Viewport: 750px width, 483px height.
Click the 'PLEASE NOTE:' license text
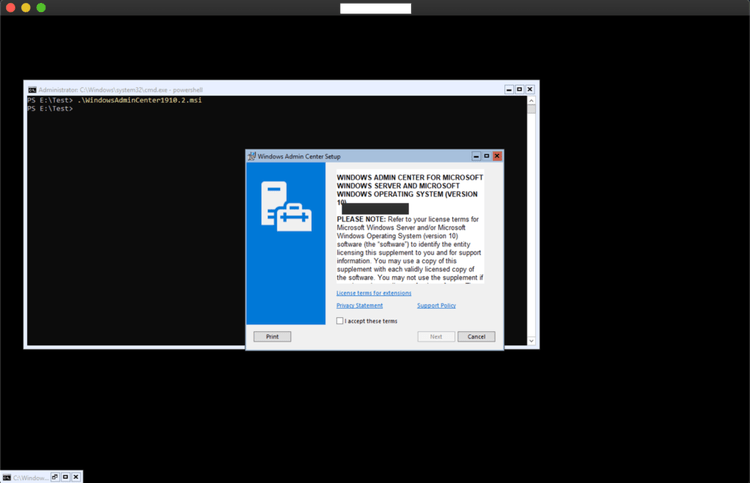pos(361,219)
